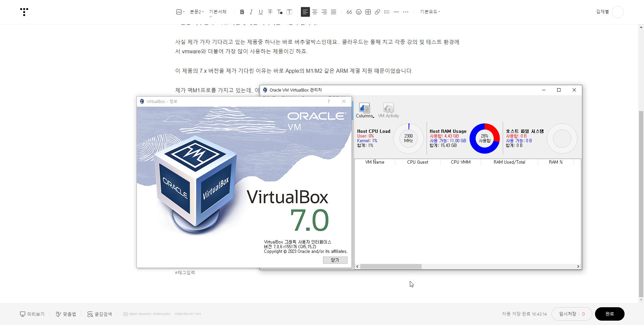Align text left
The image size is (644, 325).
305,12
